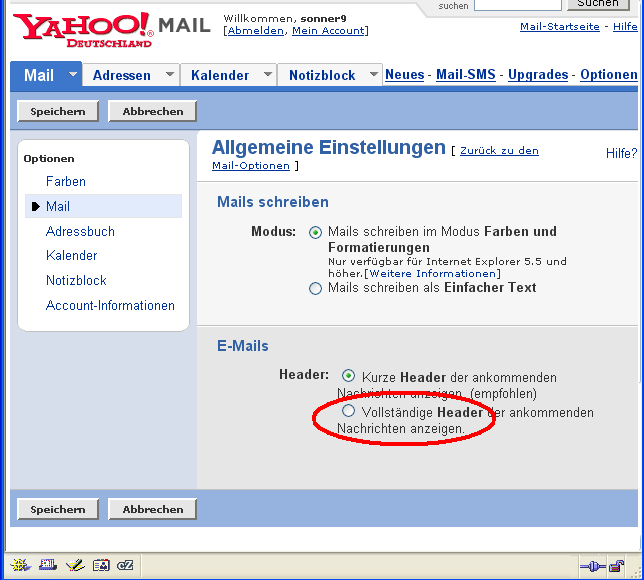
Task: Switch to the Kalender tab
Action: (x=220, y=76)
